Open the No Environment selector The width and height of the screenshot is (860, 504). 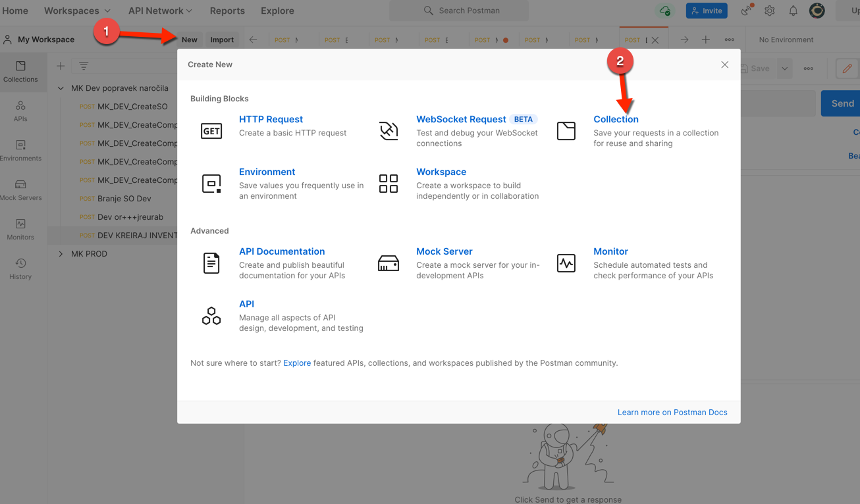click(786, 39)
